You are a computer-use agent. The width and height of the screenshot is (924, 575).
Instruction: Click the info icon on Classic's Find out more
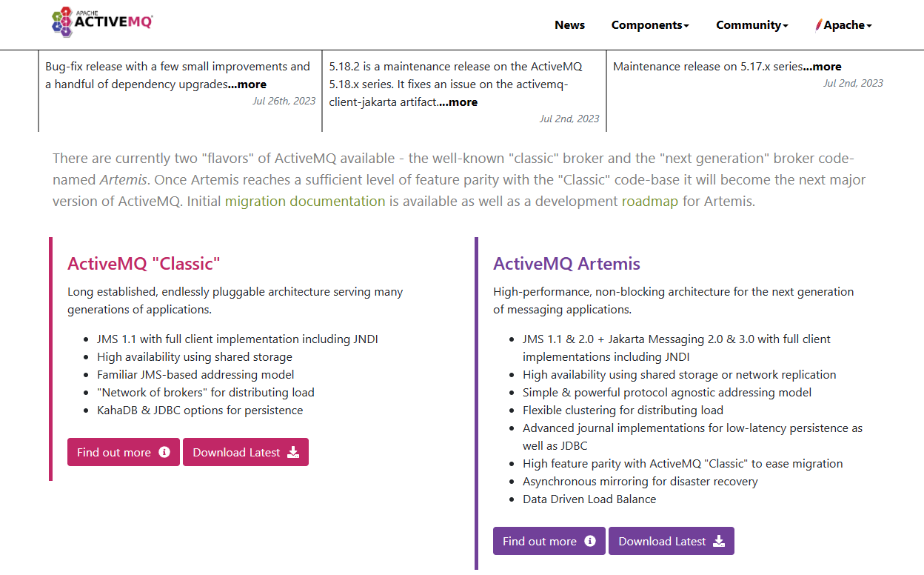click(164, 452)
